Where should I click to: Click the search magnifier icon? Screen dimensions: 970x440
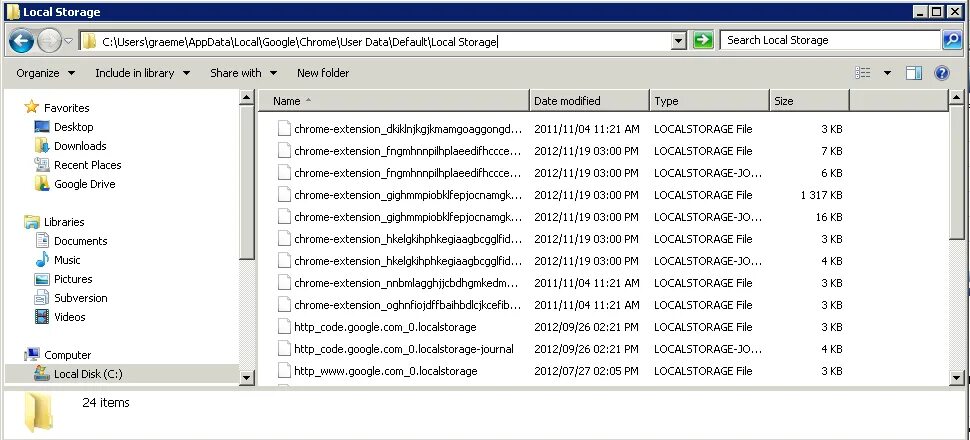(951, 40)
